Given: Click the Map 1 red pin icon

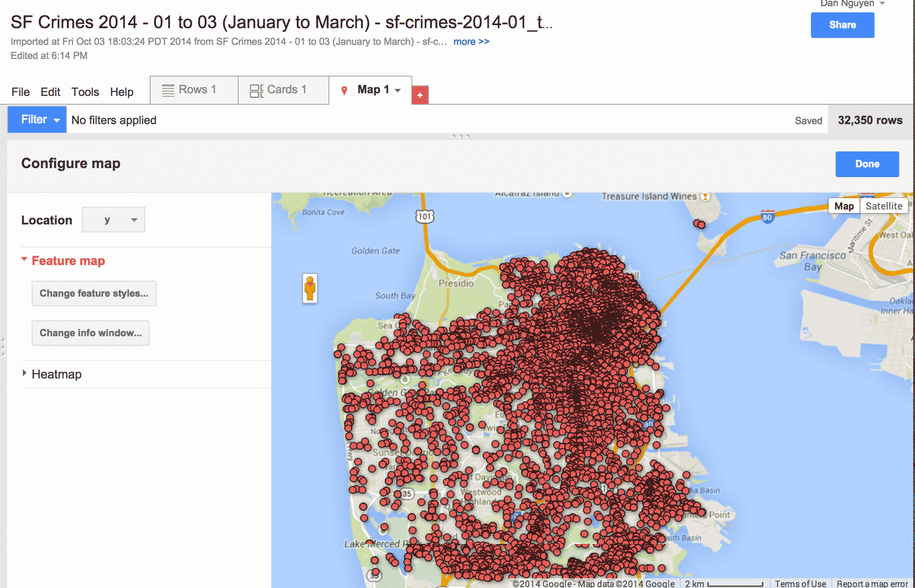Looking at the screenshot, I should 344,90.
